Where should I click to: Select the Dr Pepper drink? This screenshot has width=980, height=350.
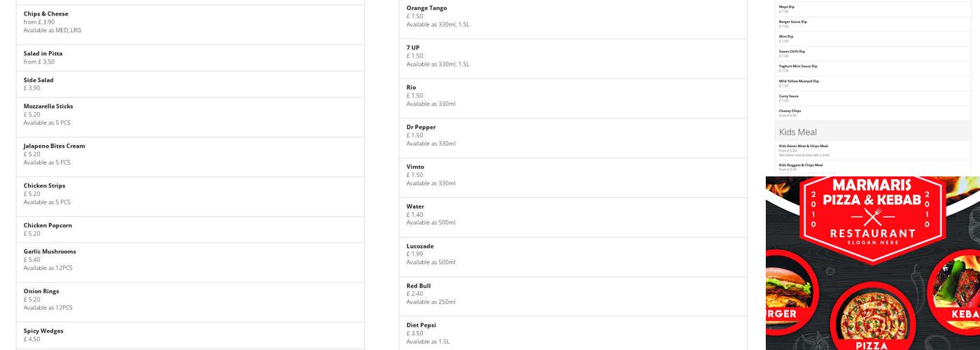click(x=421, y=127)
